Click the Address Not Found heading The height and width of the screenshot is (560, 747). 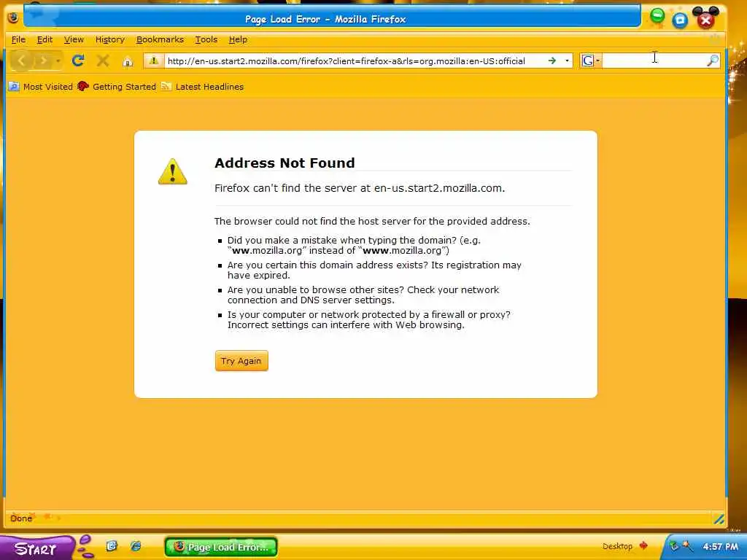pos(285,163)
